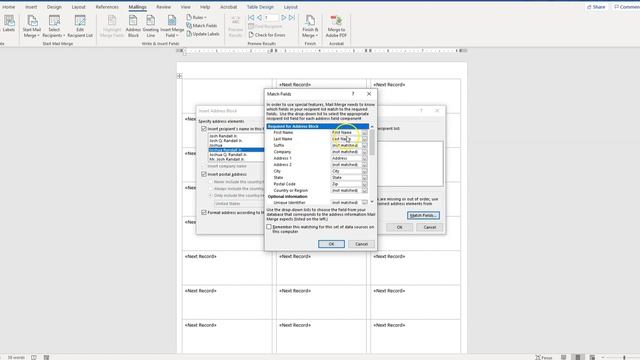Tick Remember this matching checkbox
This screenshot has width=640, height=360.
pyautogui.click(x=269, y=227)
